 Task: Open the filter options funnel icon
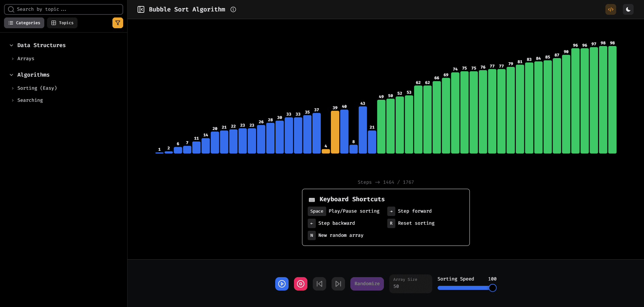pyautogui.click(x=117, y=23)
